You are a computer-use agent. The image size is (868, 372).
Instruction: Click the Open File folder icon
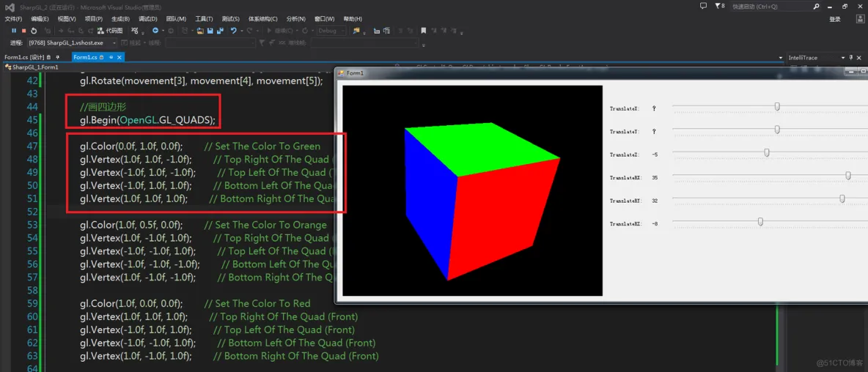click(200, 31)
